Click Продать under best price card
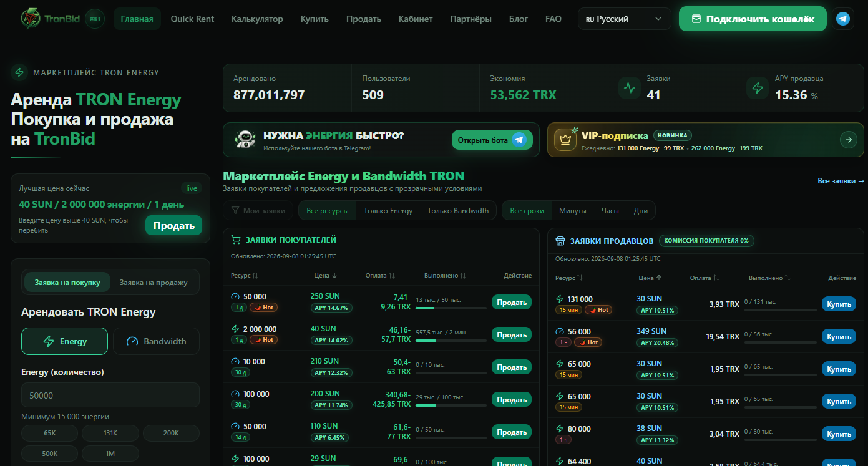This screenshot has height=466, width=868. tap(173, 225)
